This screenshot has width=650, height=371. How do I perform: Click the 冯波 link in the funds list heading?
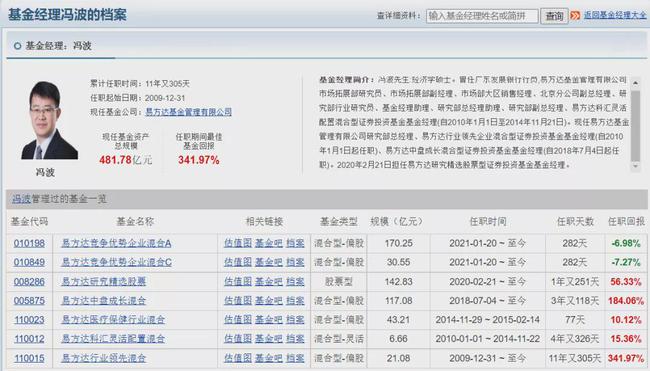coord(22,199)
